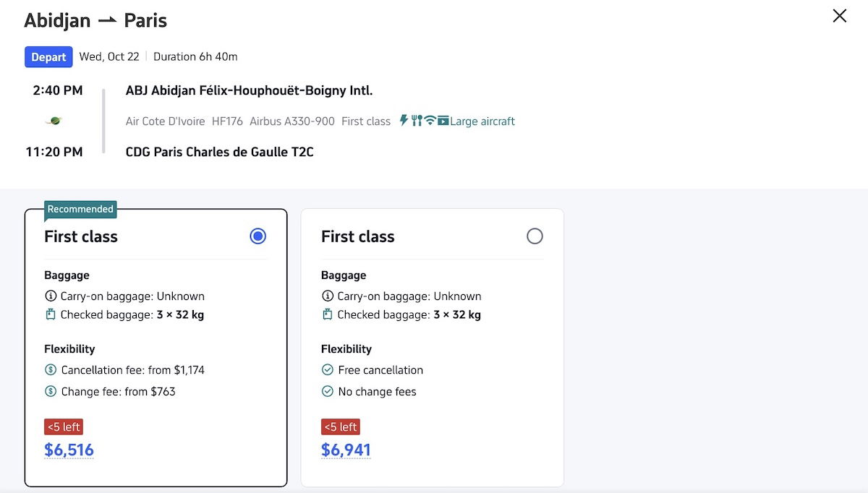868x493 pixels.
Task: Select the recommended First class fare radio
Action: click(258, 236)
